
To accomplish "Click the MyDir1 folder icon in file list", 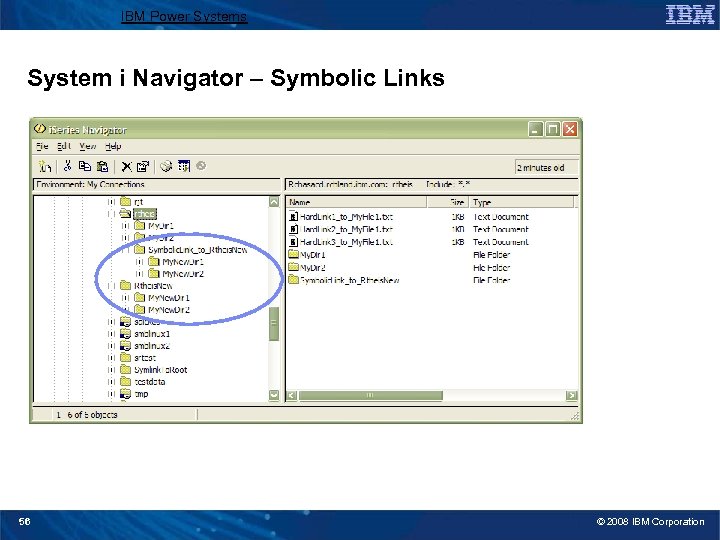I will 293,254.
